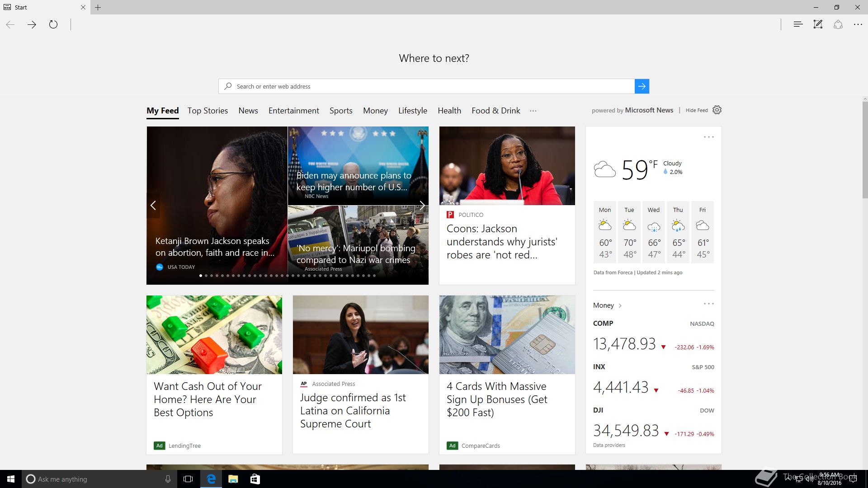Open the Sports tab

point(341,111)
